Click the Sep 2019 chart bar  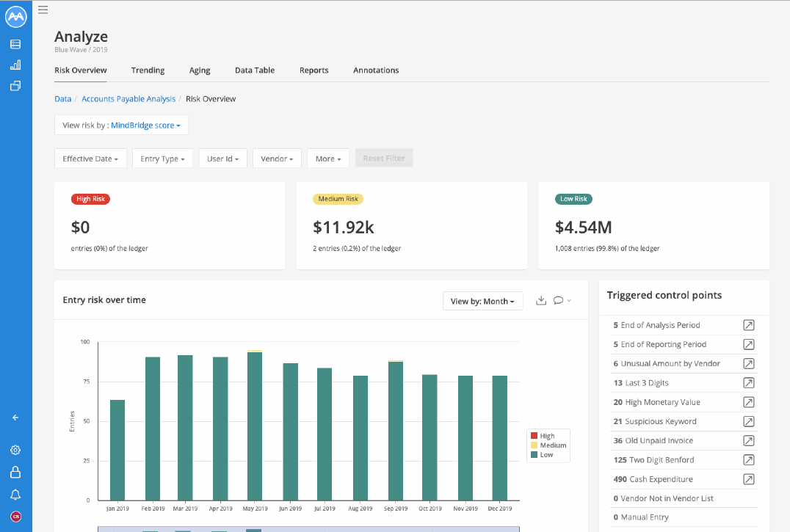point(396,430)
